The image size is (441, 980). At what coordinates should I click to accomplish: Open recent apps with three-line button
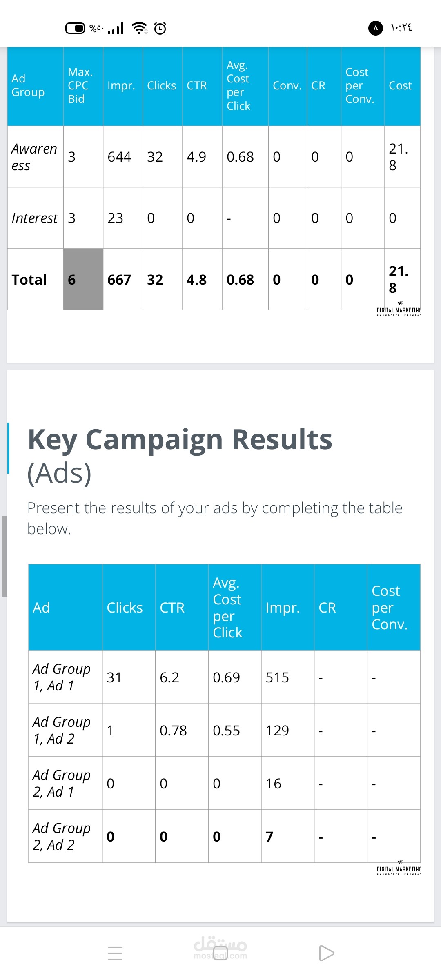(x=115, y=953)
